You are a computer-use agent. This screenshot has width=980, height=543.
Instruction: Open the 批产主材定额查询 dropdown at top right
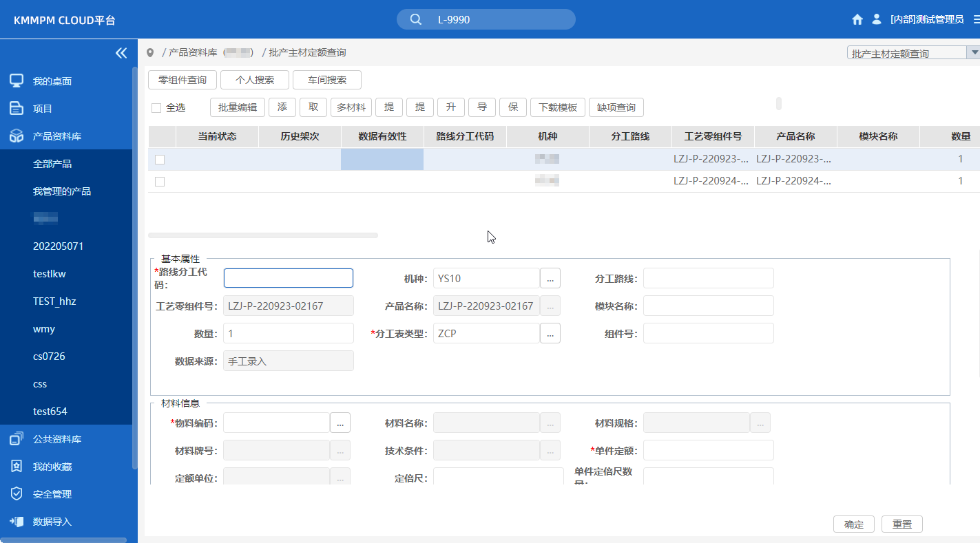pyautogui.click(x=974, y=52)
